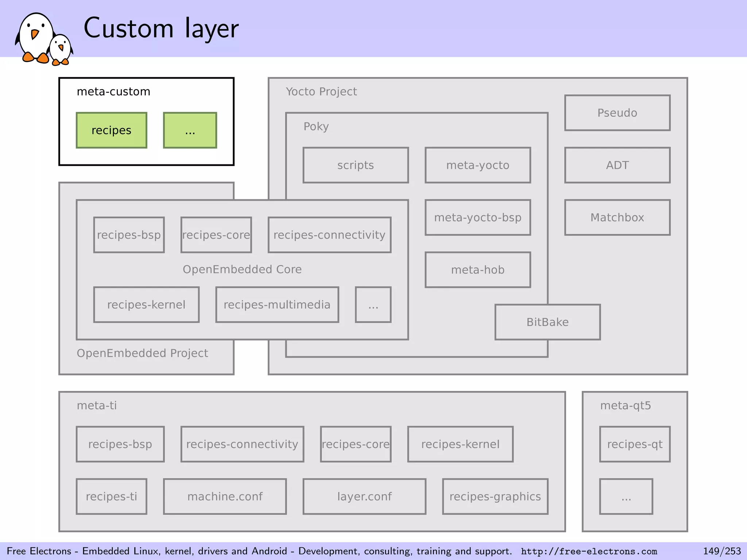The width and height of the screenshot is (747, 560).
Task: Click the penguin logo icon
Action: tap(43, 39)
